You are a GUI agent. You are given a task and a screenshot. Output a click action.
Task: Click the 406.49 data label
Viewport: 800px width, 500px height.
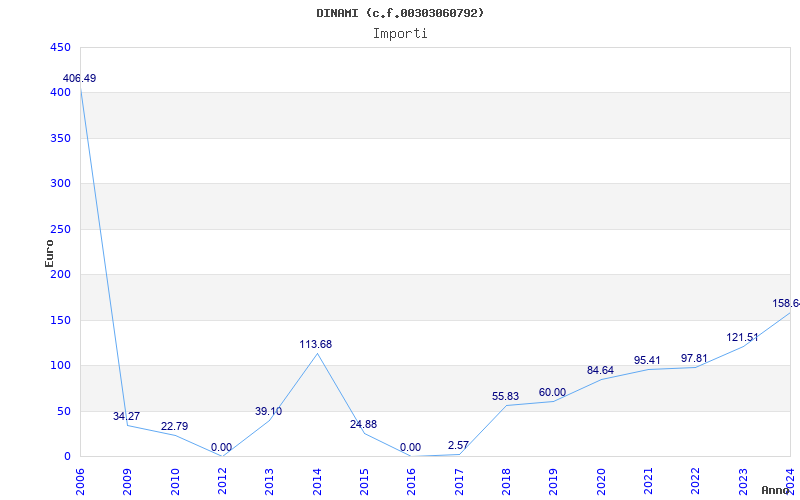(x=79, y=79)
